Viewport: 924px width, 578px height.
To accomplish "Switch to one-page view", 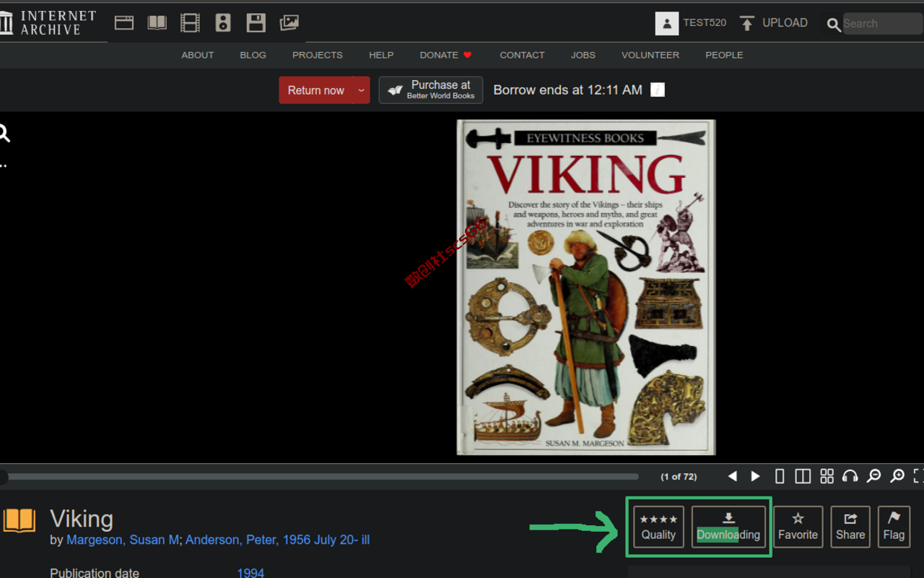I will click(x=780, y=476).
